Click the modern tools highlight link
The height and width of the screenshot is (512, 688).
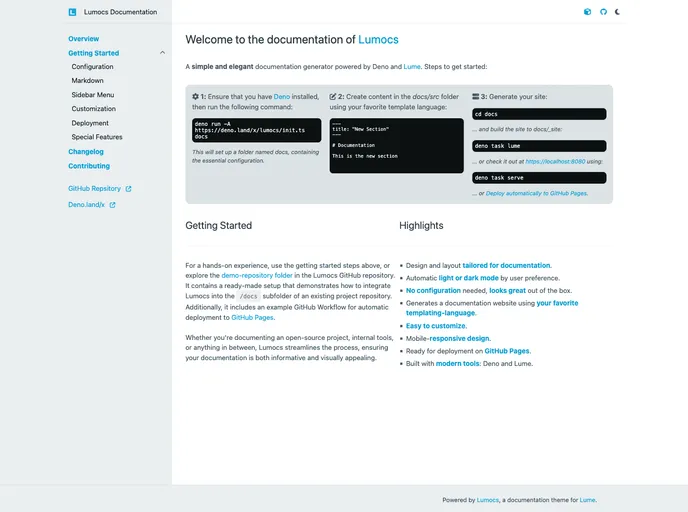click(x=458, y=364)
